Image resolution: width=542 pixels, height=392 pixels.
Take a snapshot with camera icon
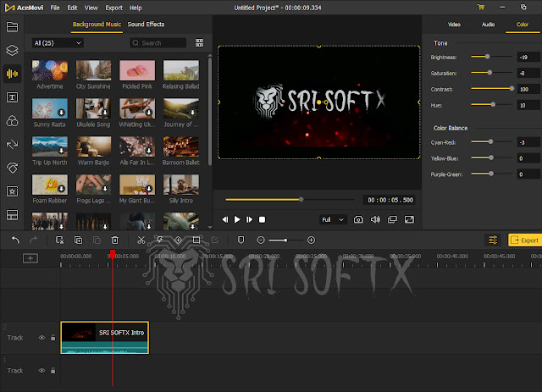pos(358,219)
